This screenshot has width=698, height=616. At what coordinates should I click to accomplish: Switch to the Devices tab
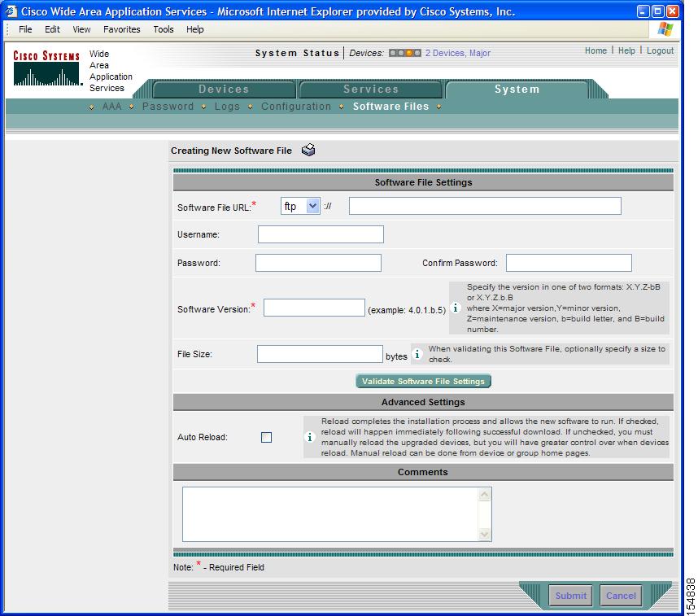[x=224, y=89]
